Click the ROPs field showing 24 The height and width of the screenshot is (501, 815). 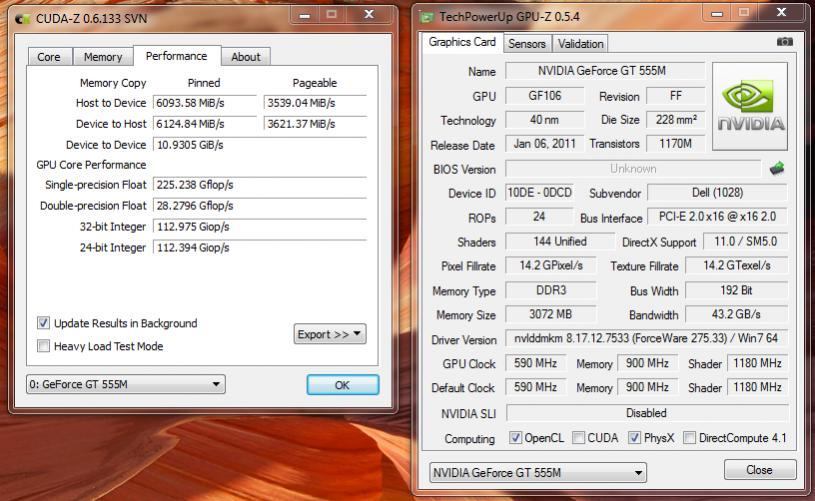tap(539, 216)
